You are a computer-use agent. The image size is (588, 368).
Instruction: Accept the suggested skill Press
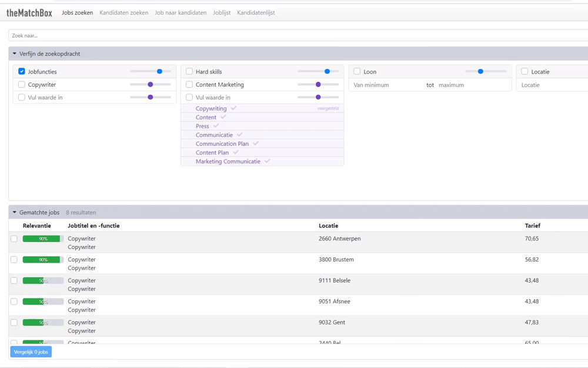click(x=216, y=126)
